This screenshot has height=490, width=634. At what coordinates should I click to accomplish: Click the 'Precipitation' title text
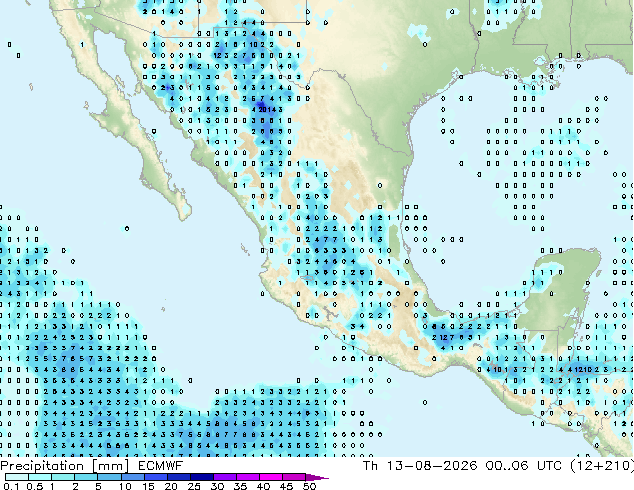[42, 466]
